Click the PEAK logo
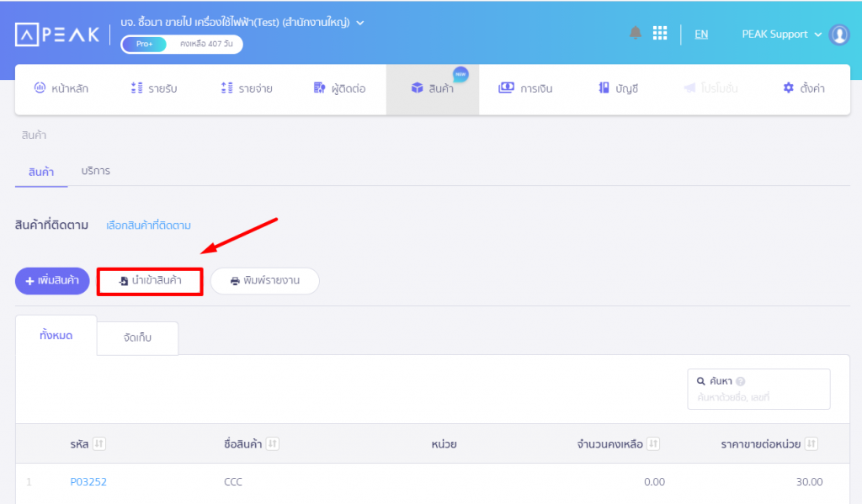Image resolution: width=862 pixels, height=504 pixels. tap(57, 34)
